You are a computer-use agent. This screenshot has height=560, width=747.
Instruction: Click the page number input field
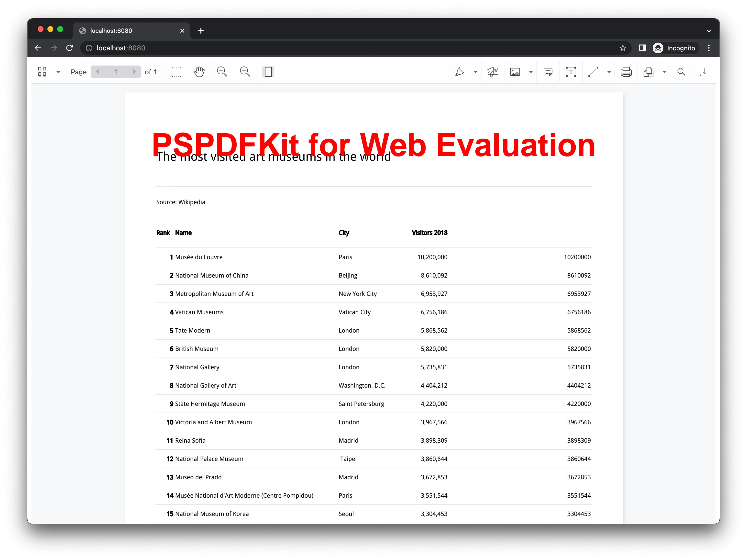[x=116, y=72]
